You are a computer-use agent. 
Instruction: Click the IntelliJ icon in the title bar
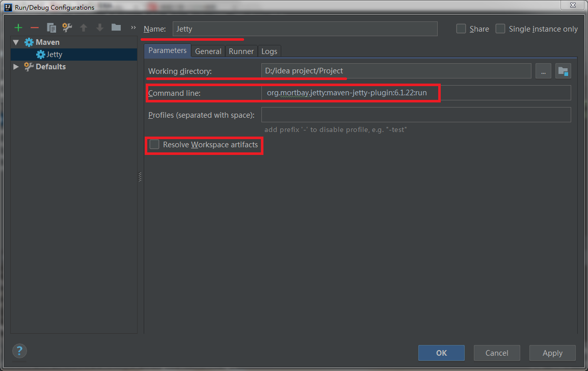pyautogui.click(x=8, y=7)
